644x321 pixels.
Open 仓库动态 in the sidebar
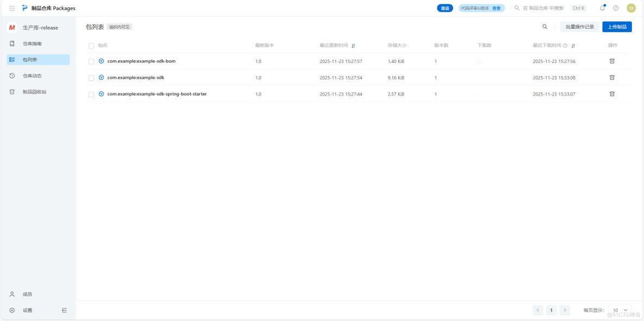tap(38, 76)
